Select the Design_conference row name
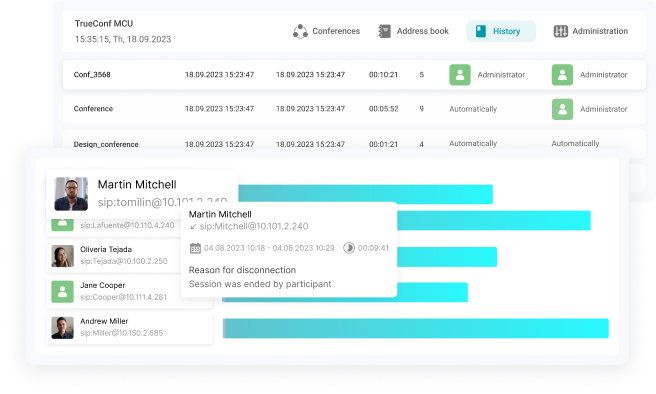The height and width of the screenshot is (394, 656). point(106,144)
